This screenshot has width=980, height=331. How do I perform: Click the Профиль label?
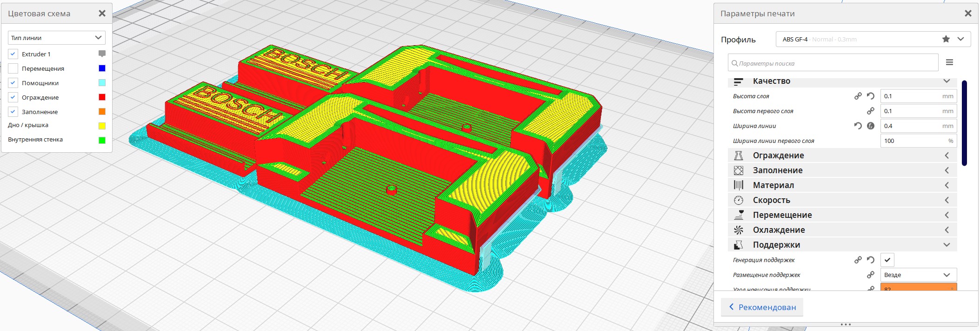point(738,40)
